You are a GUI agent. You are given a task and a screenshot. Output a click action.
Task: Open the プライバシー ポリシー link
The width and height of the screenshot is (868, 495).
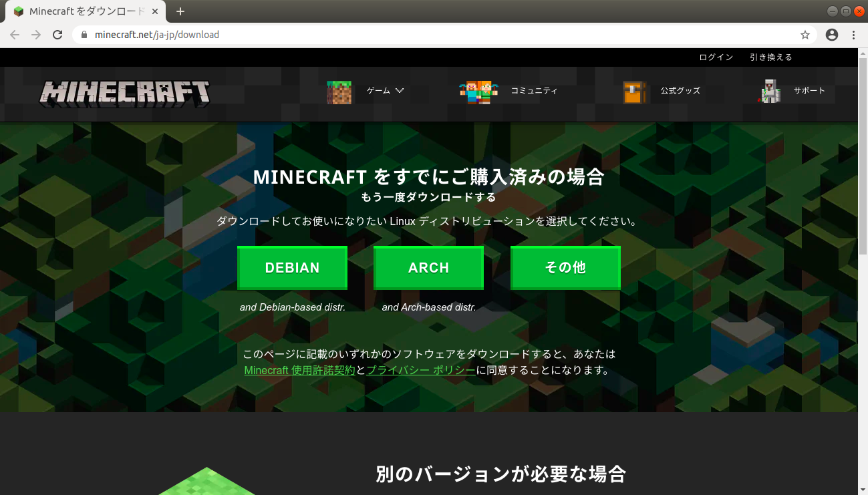point(421,370)
